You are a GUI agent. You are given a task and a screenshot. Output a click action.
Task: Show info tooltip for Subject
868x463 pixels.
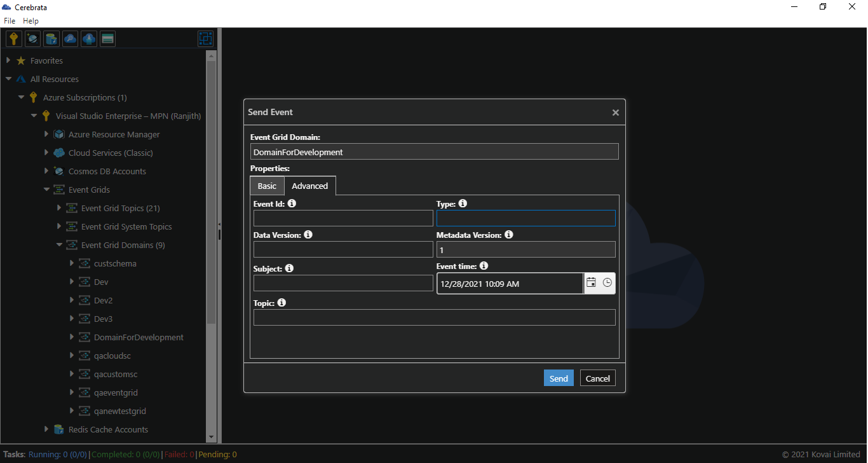point(289,268)
